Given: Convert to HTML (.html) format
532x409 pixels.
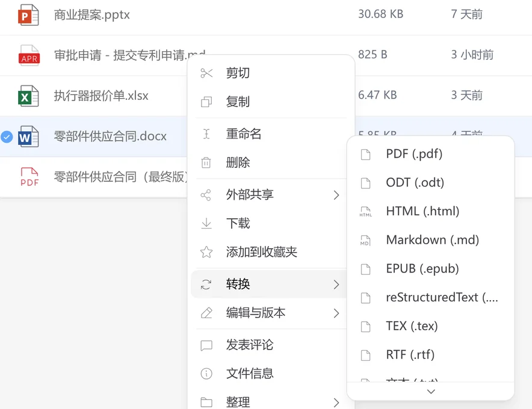Looking at the screenshot, I should click(x=430, y=211).
